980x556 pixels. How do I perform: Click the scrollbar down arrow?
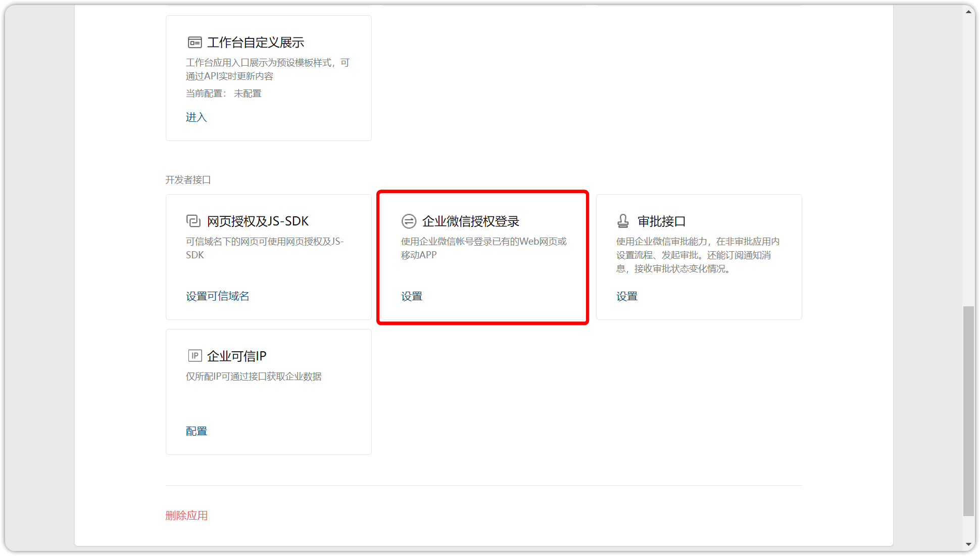pyautogui.click(x=968, y=544)
